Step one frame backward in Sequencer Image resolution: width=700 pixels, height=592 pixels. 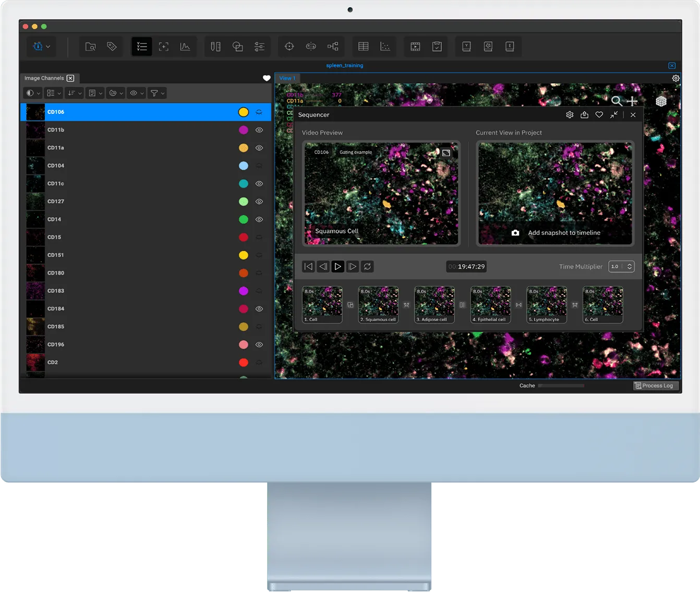coord(323,266)
